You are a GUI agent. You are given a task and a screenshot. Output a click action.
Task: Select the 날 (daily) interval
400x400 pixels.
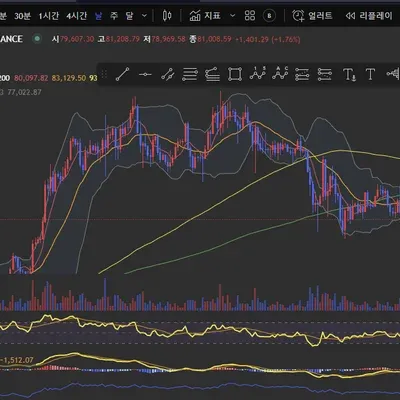(98, 16)
